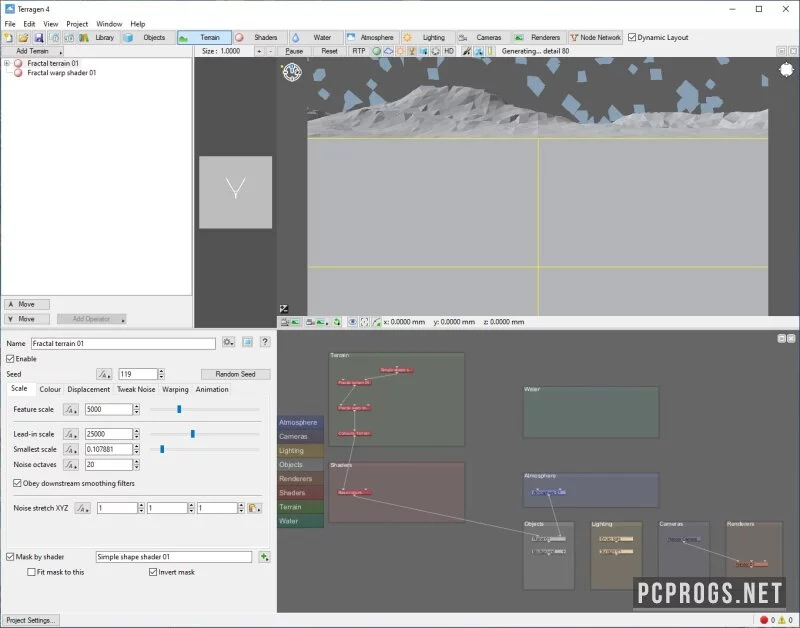Adjust Noise octaves spinner arrows
800x628 pixels.
[136, 465]
